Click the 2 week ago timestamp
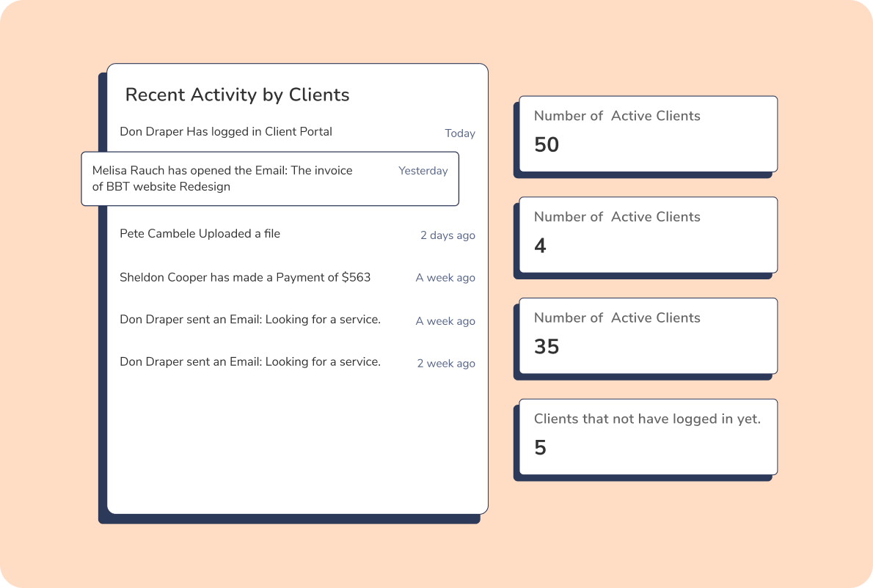Viewport: 873px width, 588px height. pos(446,363)
